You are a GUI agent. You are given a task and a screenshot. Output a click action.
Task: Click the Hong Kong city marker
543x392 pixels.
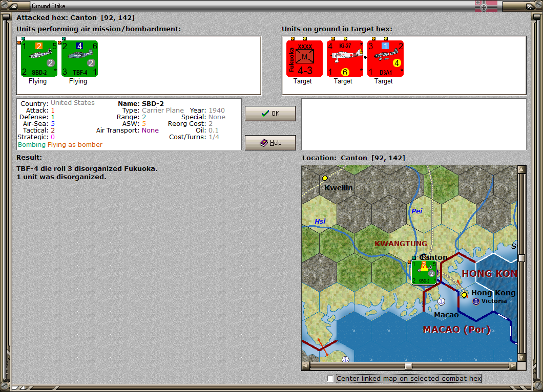tap(465, 295)
